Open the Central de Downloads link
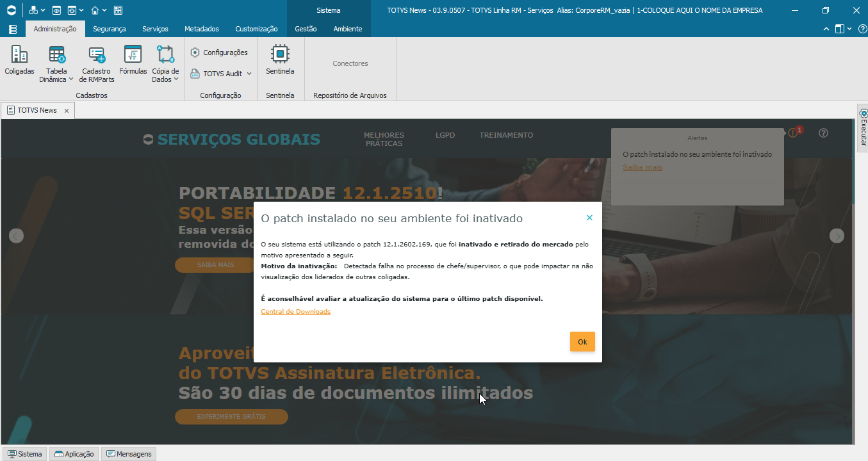This screenshot has width=868, height=461. coord(296,312)
